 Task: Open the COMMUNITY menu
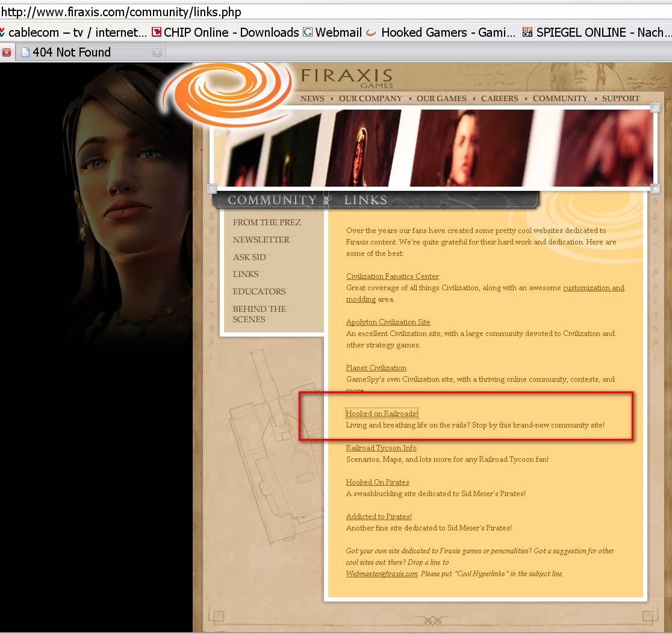point(560,99)
